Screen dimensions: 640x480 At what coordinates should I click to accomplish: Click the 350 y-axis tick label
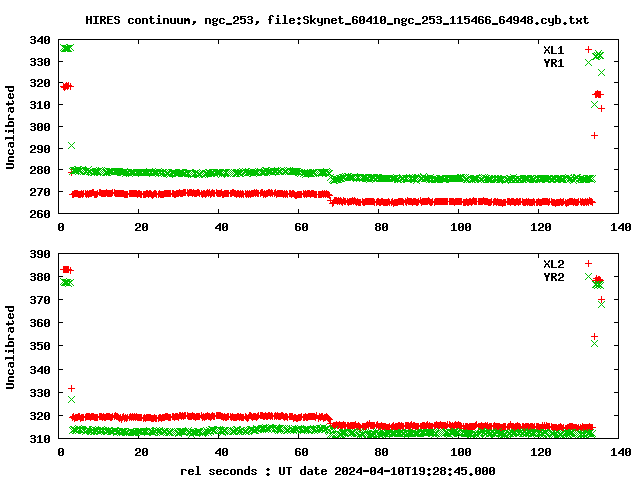(x=40, y=346)
